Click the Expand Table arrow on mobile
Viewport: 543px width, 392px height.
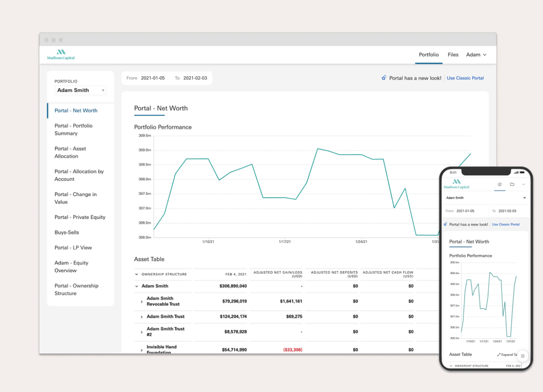pyautogui.click(x=499, y=355)
